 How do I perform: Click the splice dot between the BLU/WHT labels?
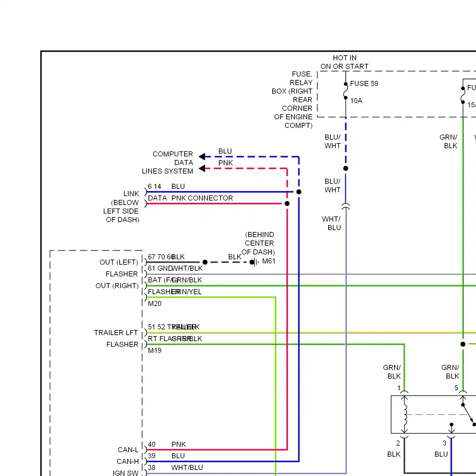[x=346, y=168]
